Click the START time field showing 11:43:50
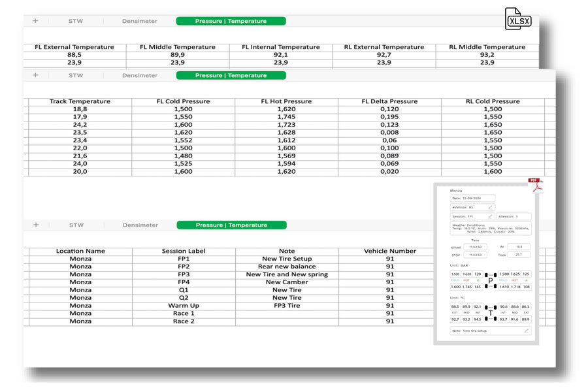Viewport: 588px width, 392px height. click(x=474, y=246)
